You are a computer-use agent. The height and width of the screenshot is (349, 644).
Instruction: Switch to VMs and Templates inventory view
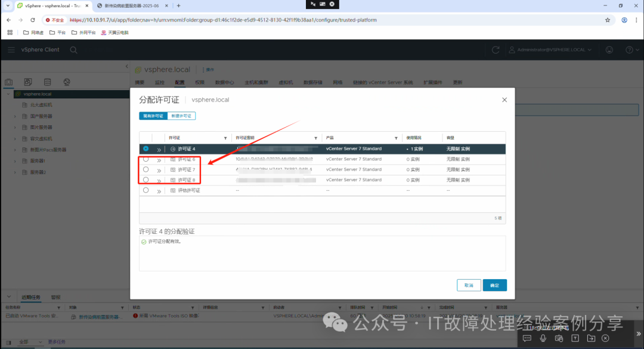[x=28, y=82]
